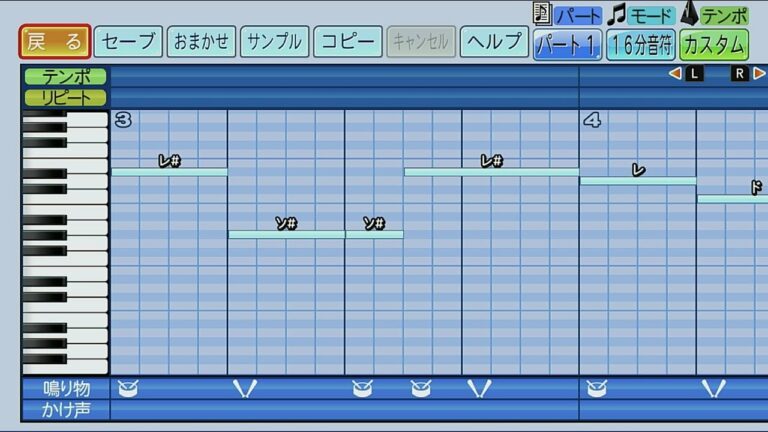Select drumsticks icon below the long ソ# note

tap(245, 388)
